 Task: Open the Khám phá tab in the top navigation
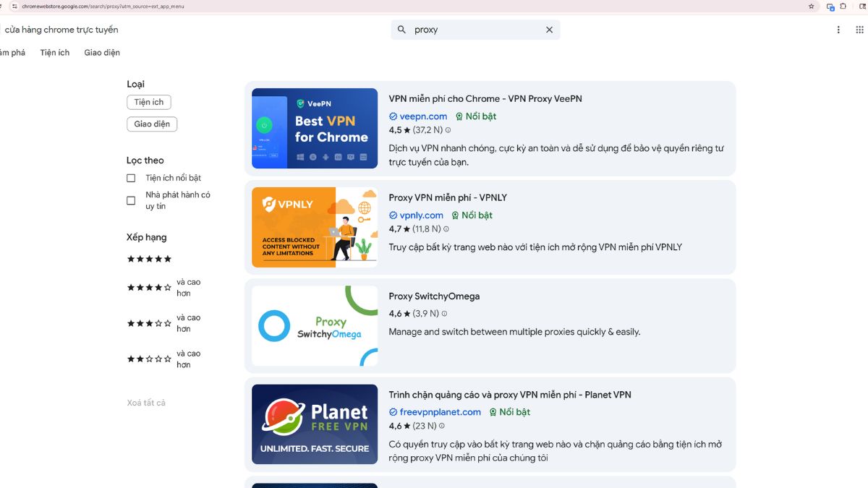[11, 53]
